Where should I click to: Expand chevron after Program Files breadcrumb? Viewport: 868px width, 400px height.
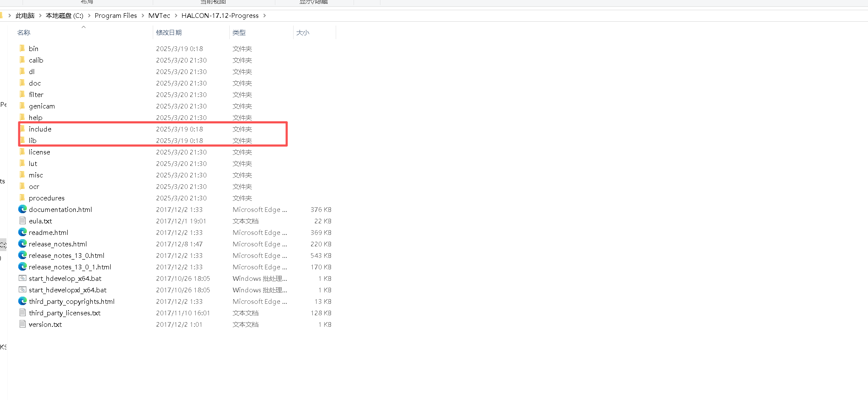tap(143, 15)
